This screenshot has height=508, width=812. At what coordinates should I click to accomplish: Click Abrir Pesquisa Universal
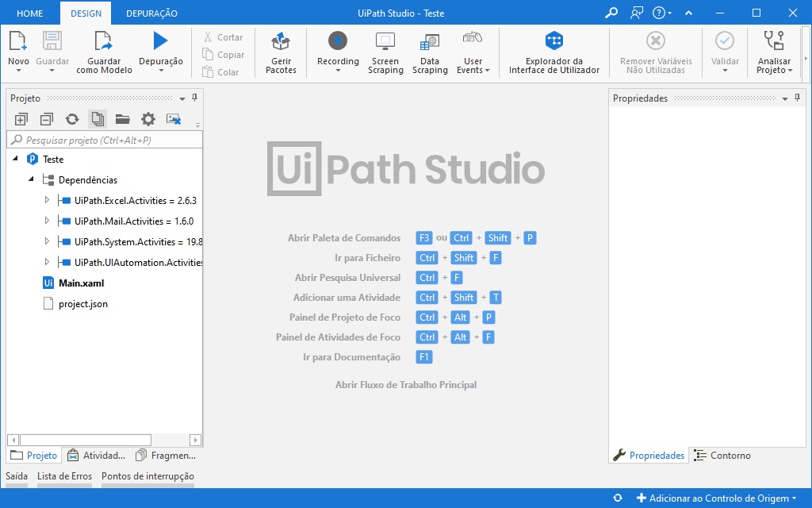[348, 278]
